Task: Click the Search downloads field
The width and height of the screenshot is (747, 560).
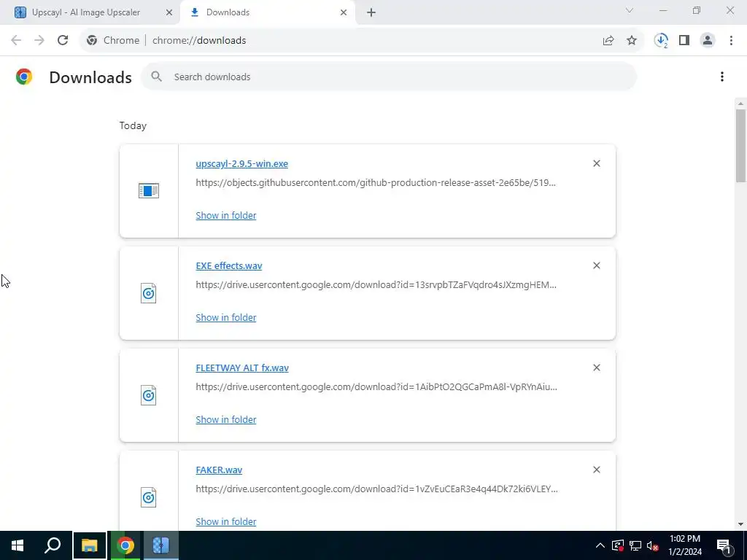Action: coord(389,77)
